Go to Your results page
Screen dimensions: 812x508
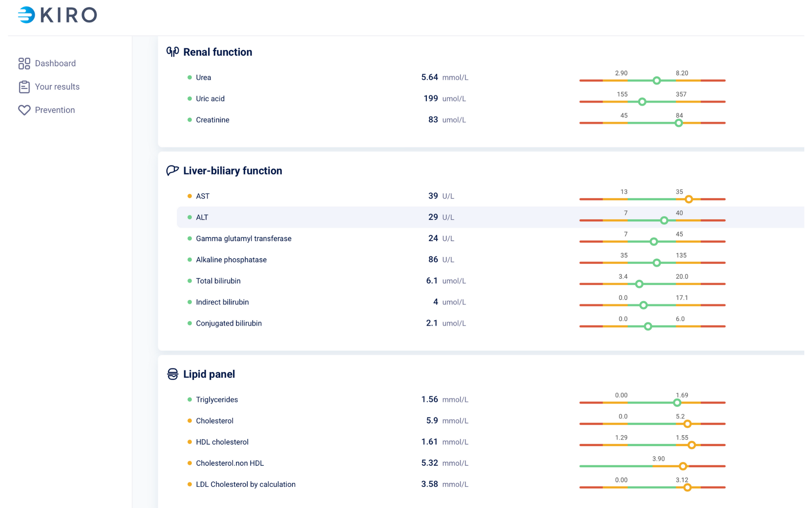click(x=57, y=87)
